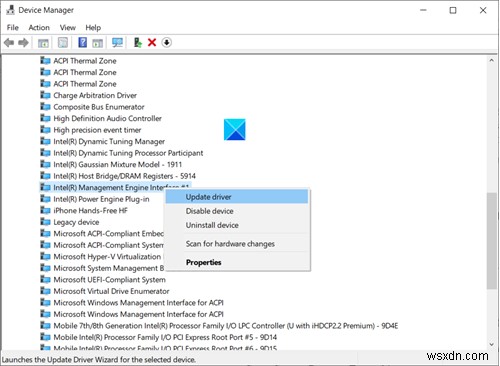Screen dimensions: 500x366
Task: Select Microsoft Hyper-V Virtualization row
Action: (x=107, y=257)
